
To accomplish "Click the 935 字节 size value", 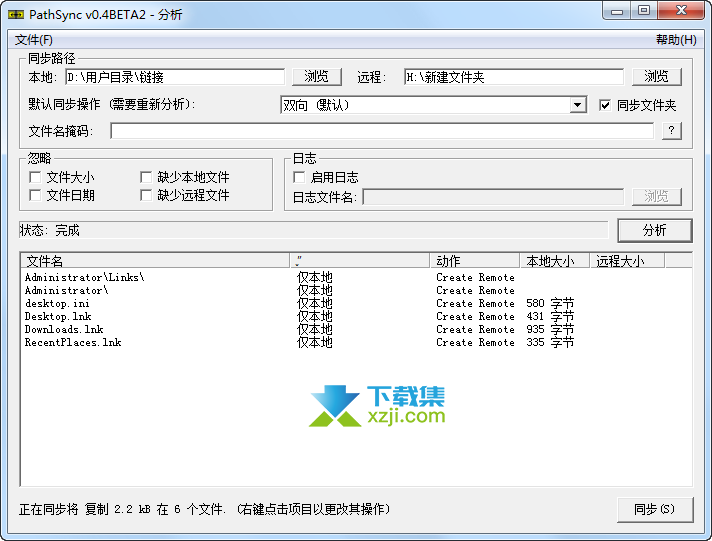I will (x=550, y=329).
